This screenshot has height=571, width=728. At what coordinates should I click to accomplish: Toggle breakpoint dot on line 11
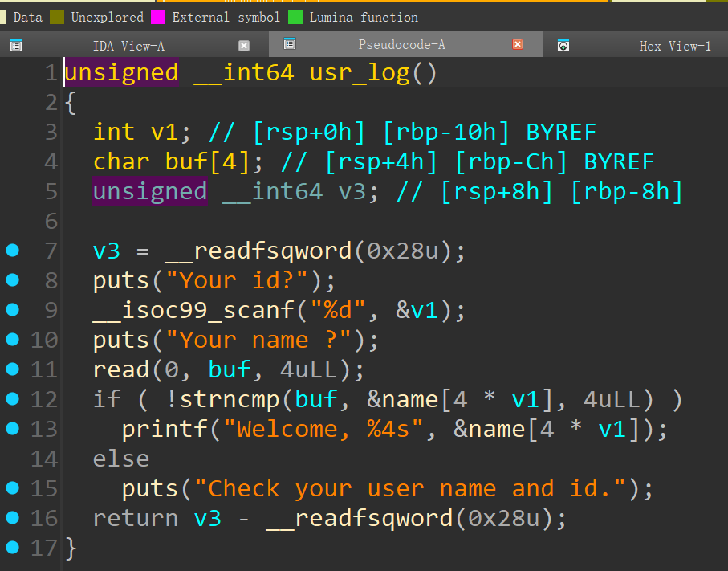[x=13, y=369]
